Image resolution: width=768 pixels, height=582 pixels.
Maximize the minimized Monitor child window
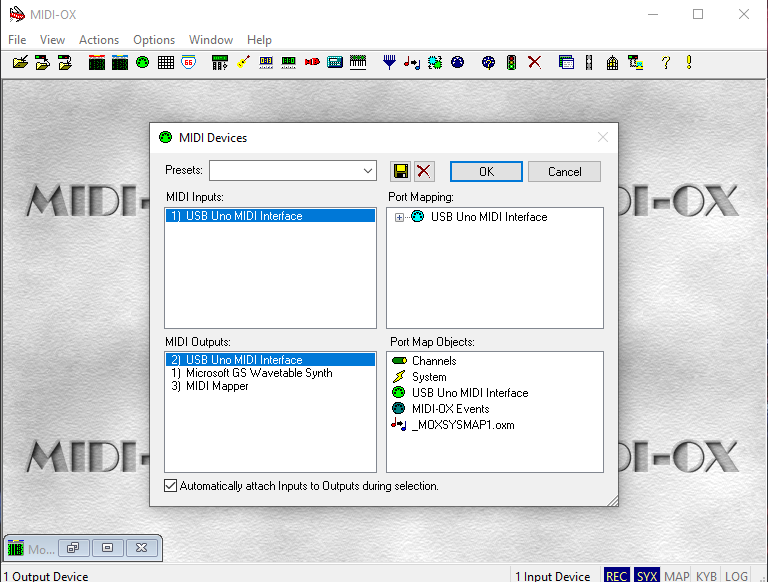108,548
